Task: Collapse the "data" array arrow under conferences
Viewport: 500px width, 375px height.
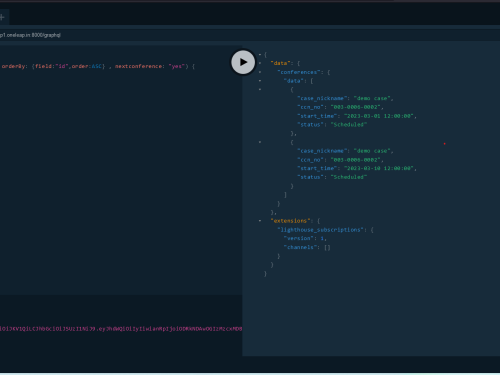Action: [x=260, y=81]
